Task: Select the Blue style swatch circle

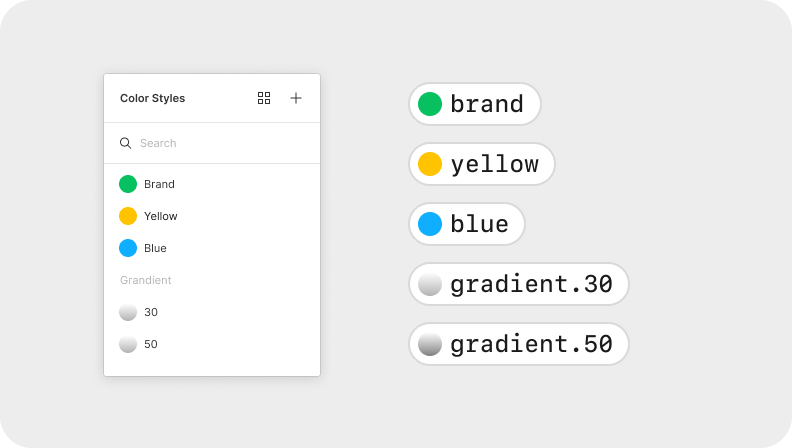Action: (x=128, y=248)
